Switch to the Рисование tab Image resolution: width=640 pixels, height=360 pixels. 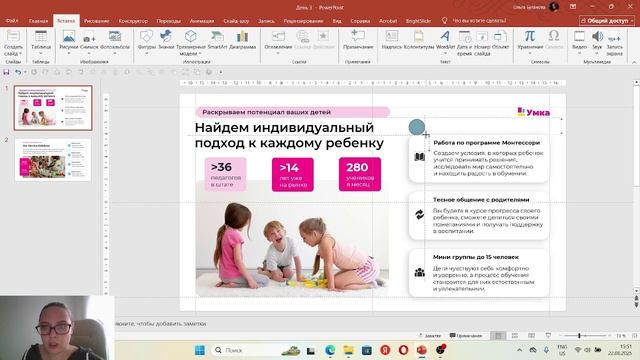(96, 20)
